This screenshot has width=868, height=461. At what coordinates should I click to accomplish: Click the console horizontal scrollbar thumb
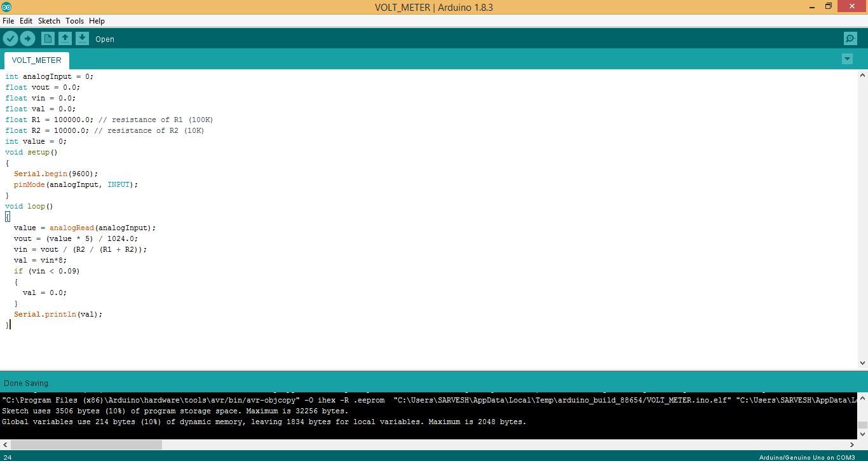(86, 444)
